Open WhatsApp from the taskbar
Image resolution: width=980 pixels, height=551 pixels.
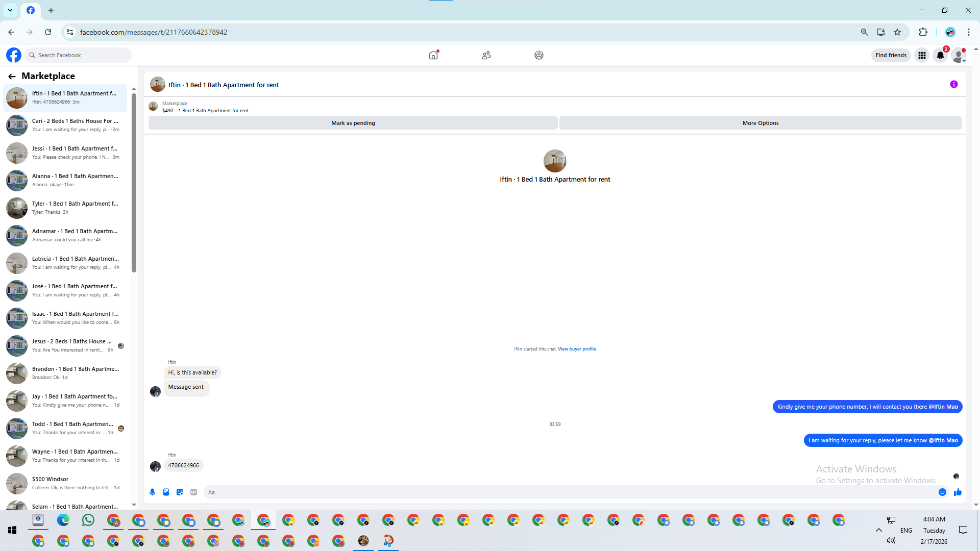[x=88, y=520]
